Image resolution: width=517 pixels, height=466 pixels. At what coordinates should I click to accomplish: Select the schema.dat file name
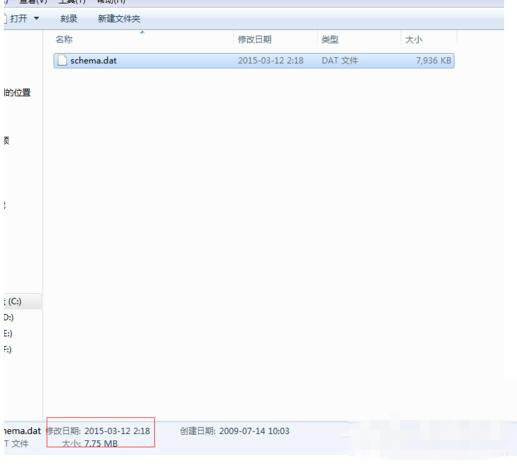pos(93,61)
